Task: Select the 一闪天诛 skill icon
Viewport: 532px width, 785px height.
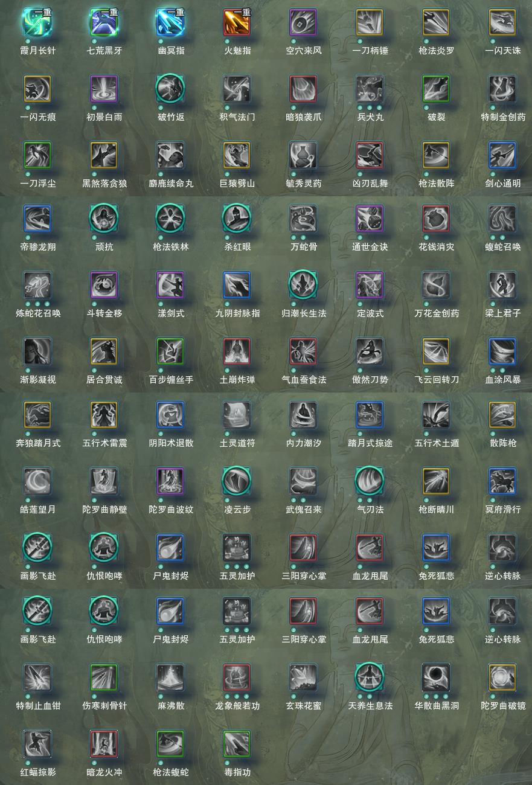Action: click(x=502, y=22)
